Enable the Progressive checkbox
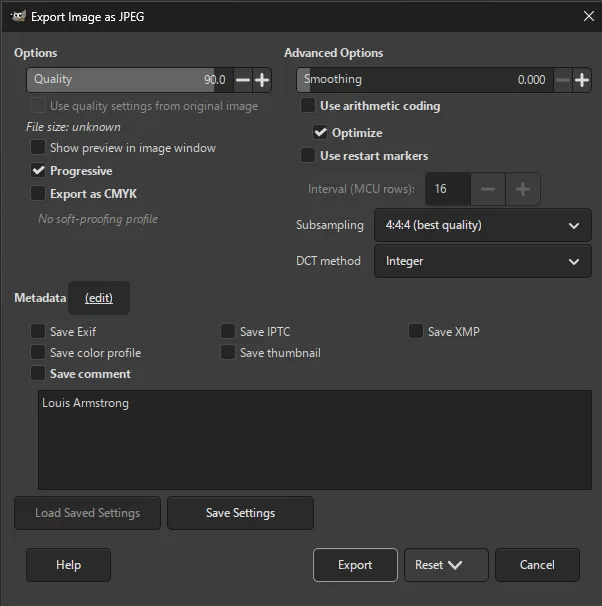 point(38,171)
